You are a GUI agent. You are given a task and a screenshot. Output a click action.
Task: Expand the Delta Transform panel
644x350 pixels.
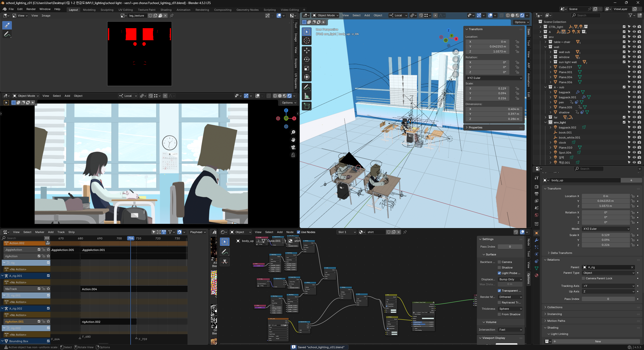coord(561,253)
